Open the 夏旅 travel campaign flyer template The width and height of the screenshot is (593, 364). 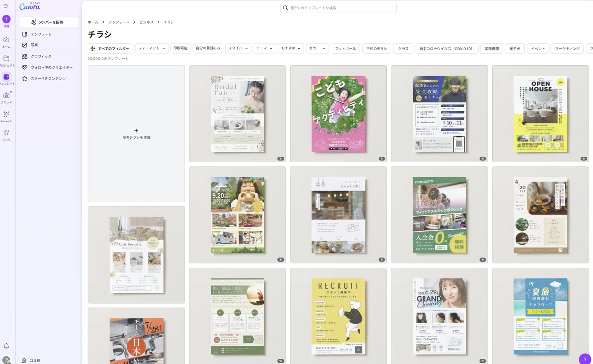(x=540, y=316)
